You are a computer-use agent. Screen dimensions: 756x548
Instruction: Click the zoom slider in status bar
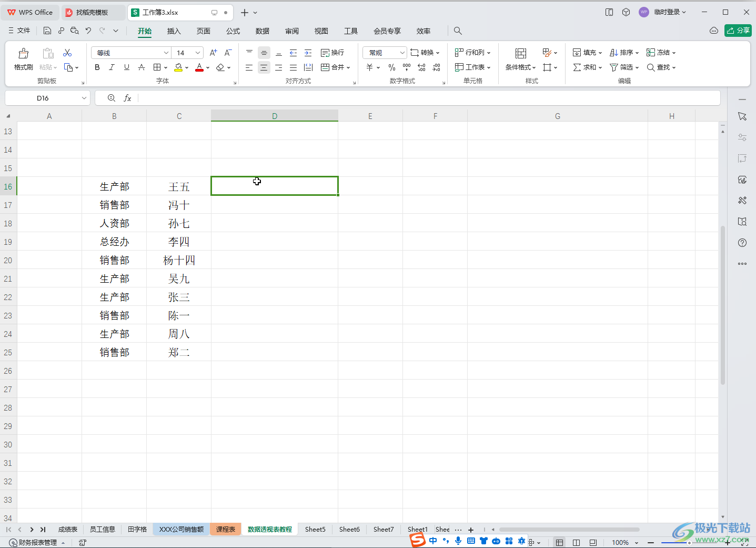689,543
